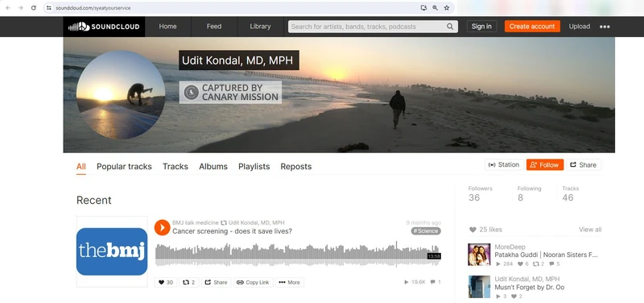The height and width of the screenshot is (303, 644).
Task: Open thebmj track artwork
Action: click(x=112, y=251)
